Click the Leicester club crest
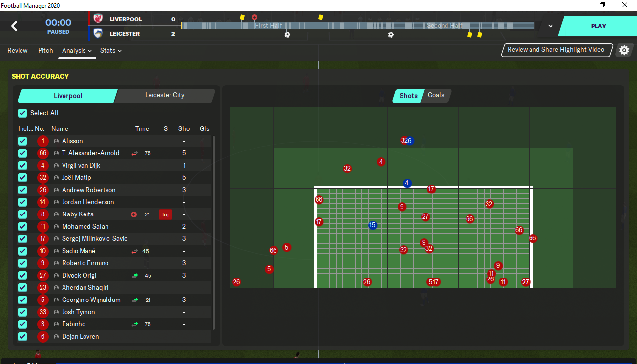 point(98,34)
